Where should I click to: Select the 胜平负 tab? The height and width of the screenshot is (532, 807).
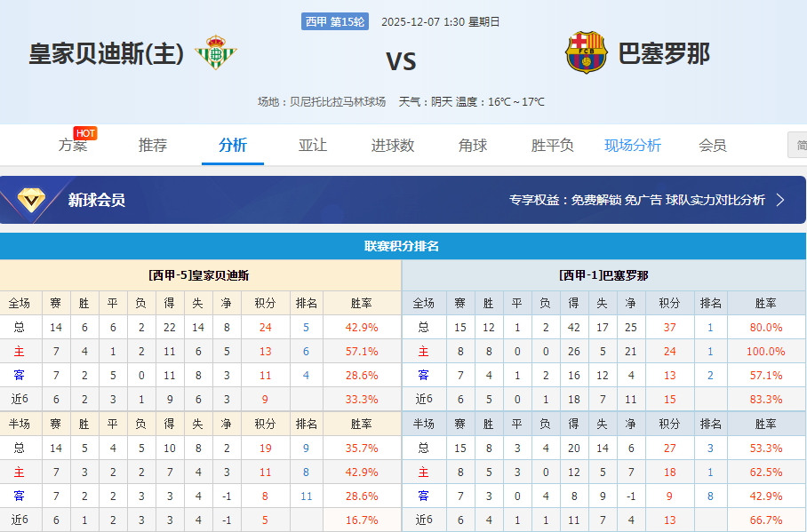[552, 145]
